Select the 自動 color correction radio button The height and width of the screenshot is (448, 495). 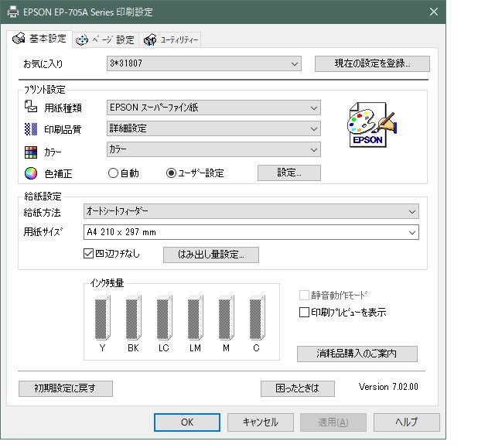click(x=113, y=173)
